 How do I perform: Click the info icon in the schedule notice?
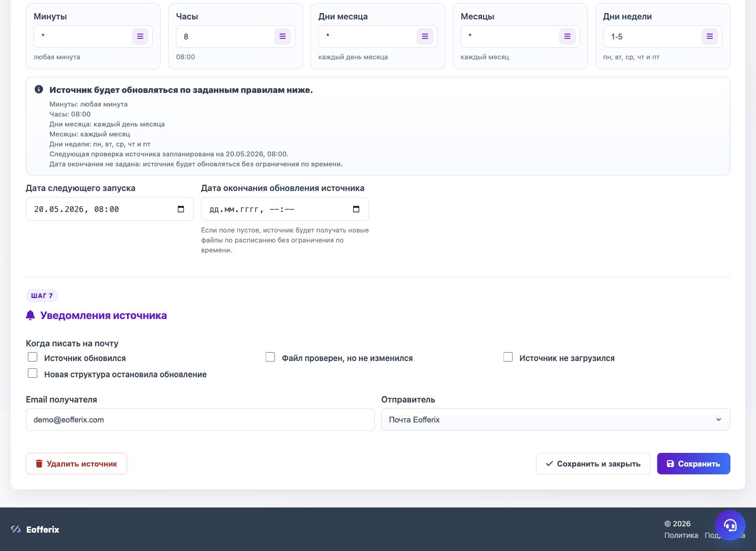(39, 89)
